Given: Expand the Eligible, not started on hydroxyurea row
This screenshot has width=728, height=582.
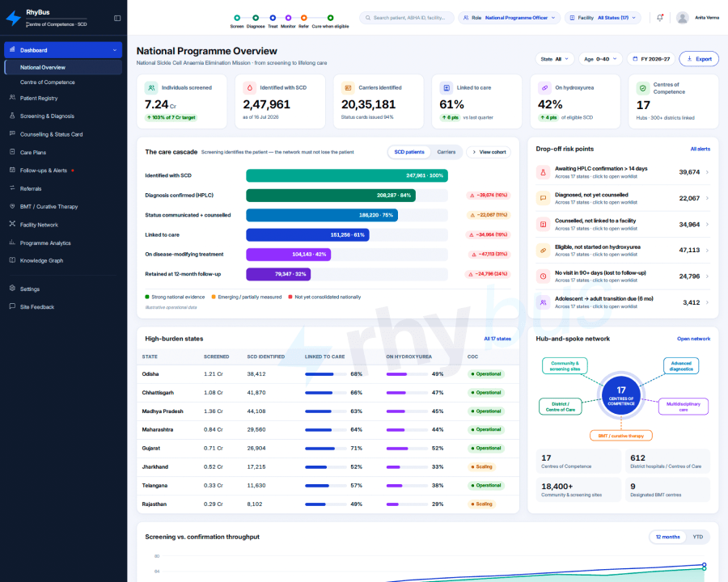Looking at the screenshot, I should pyautogui.click(x=623, y=250).
